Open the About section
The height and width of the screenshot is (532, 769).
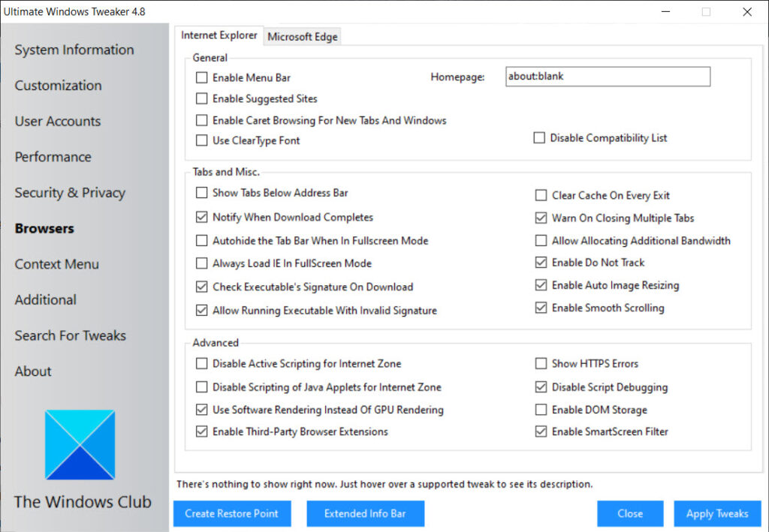[x=33, y=371]
